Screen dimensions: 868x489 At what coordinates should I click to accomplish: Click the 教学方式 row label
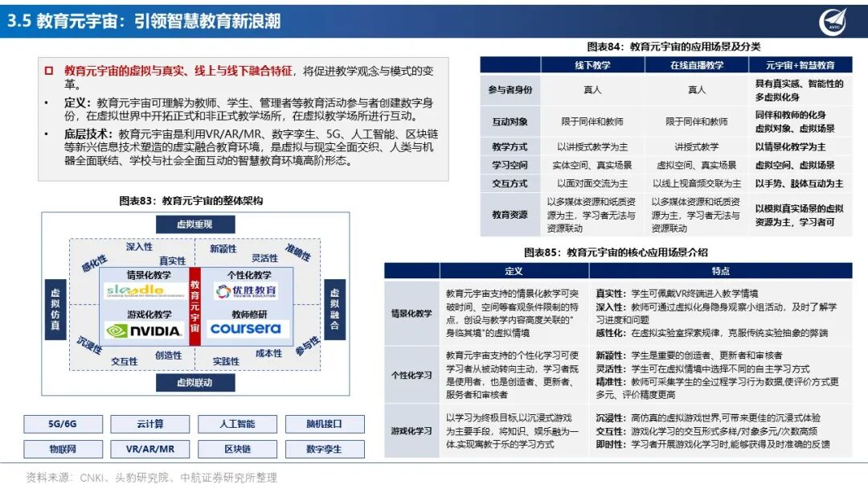[510, 146]
